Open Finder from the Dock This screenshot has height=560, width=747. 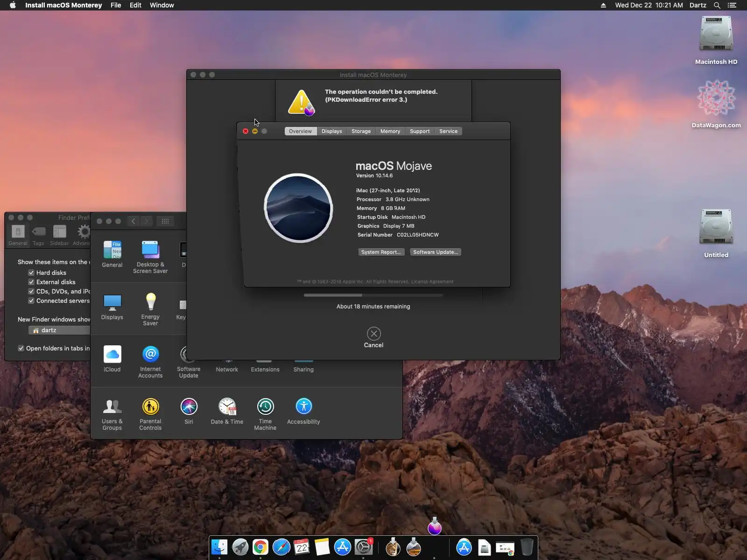click(219, 547)
